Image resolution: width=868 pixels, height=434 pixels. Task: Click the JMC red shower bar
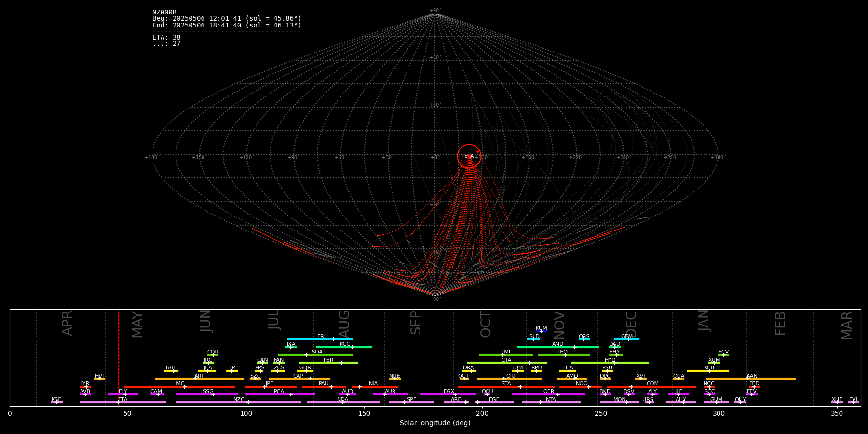(180, 386)
